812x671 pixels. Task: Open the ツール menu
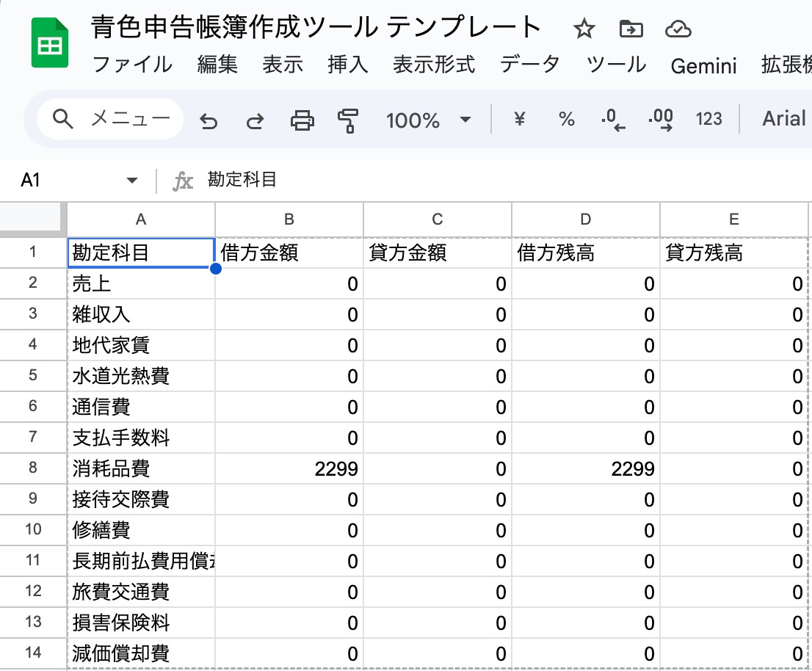616,65
